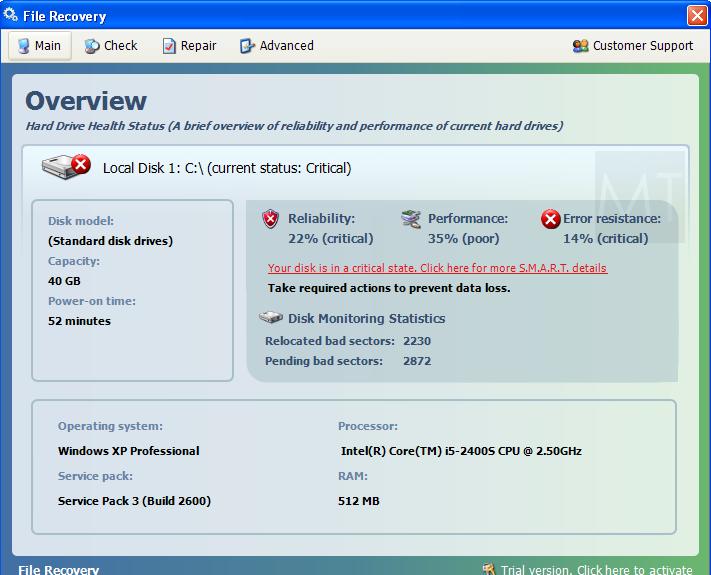Click the Reliability red shield icon
711x575 pixels.
point(271,219)
